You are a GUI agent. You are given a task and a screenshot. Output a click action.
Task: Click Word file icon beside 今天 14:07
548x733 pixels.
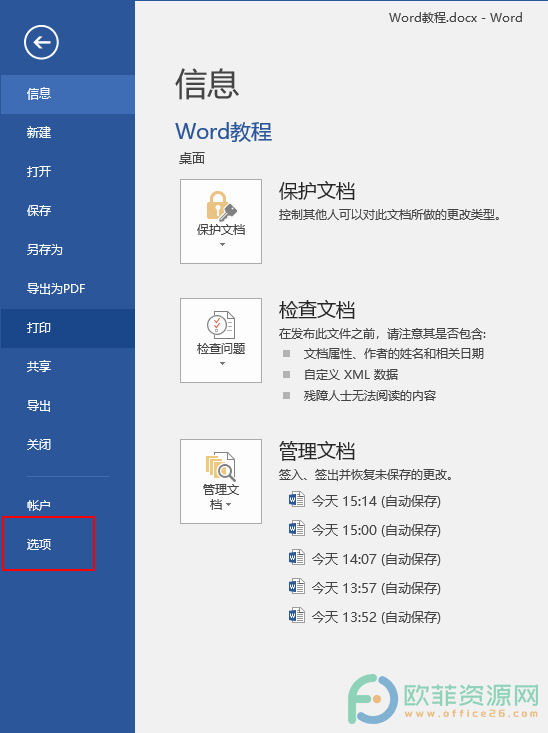pos(297,558)
